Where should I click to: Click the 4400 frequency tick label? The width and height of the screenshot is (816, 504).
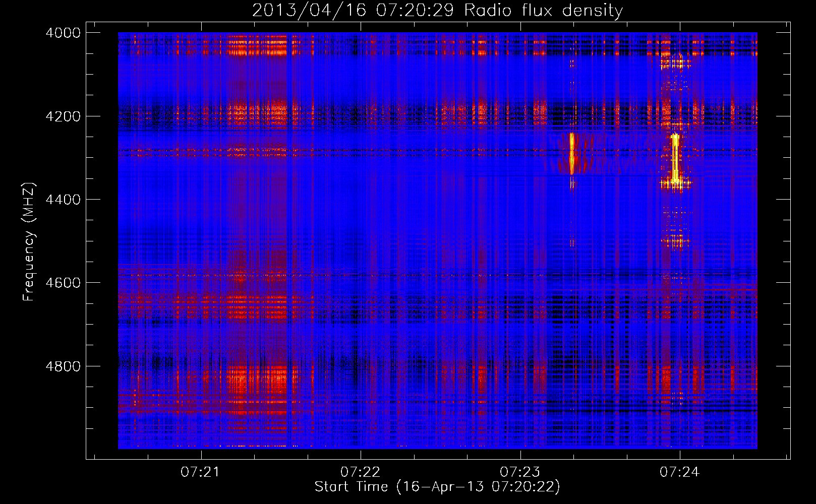tap(63, 200)
